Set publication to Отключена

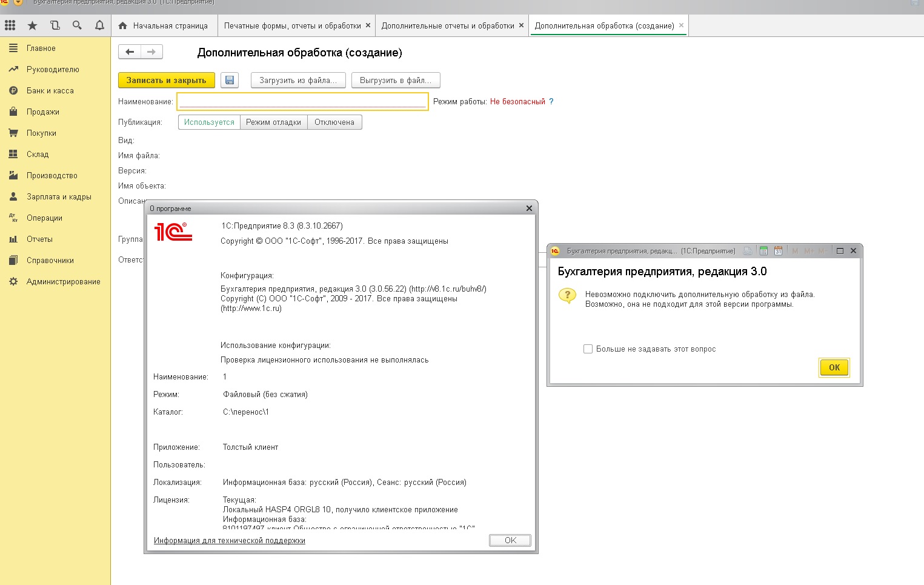click(334, 122)
